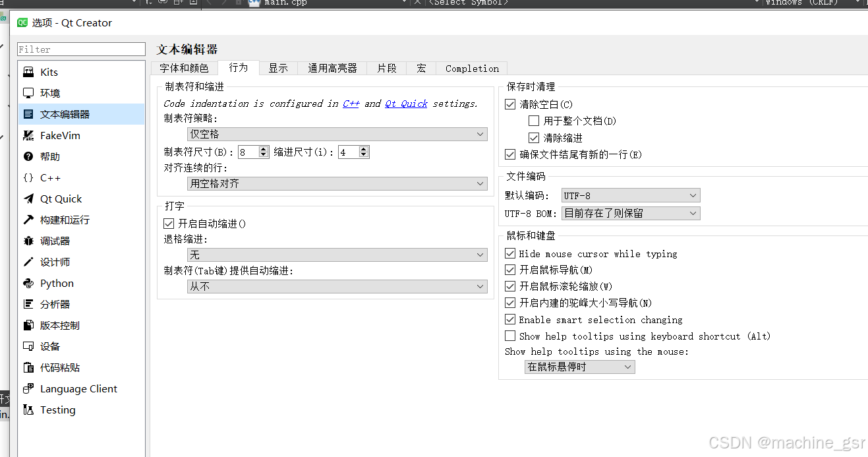Enable 用于整个文档(D) checkbox
Viewport: 868px width, 457px height.
pyautogui.click(x=534, y=121)
